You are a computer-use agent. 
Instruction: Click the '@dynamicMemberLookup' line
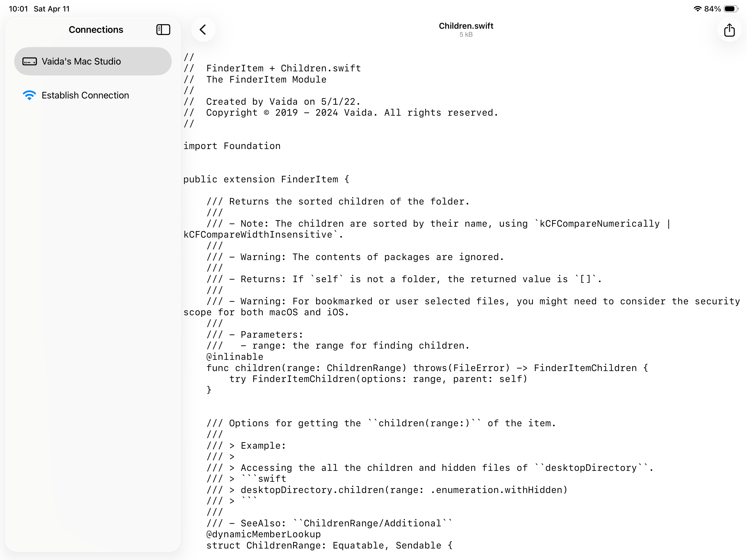pos(263,534)
